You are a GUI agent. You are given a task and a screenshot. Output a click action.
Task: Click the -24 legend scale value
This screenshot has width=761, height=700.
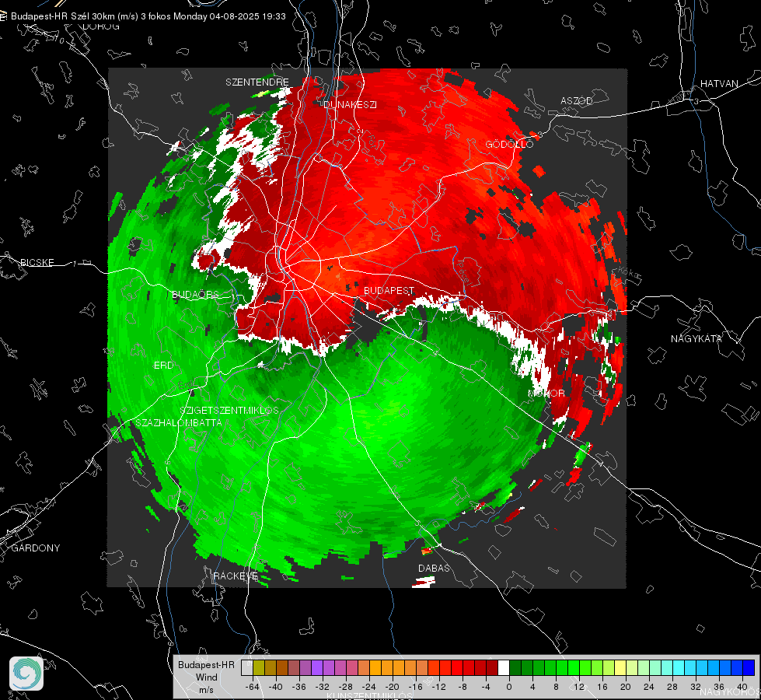coord(369,687)
